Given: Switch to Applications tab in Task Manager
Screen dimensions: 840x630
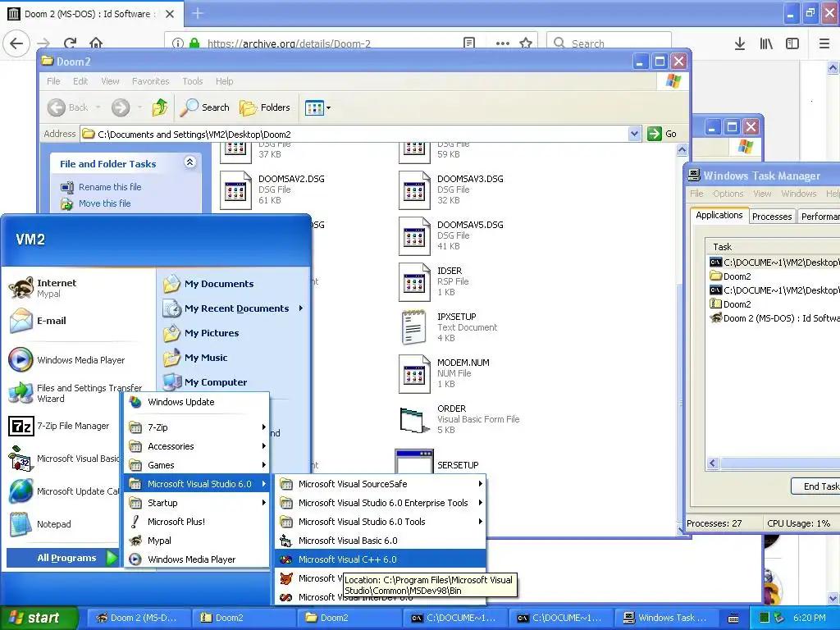Looking at the screenshot, I should coord(719,215).
